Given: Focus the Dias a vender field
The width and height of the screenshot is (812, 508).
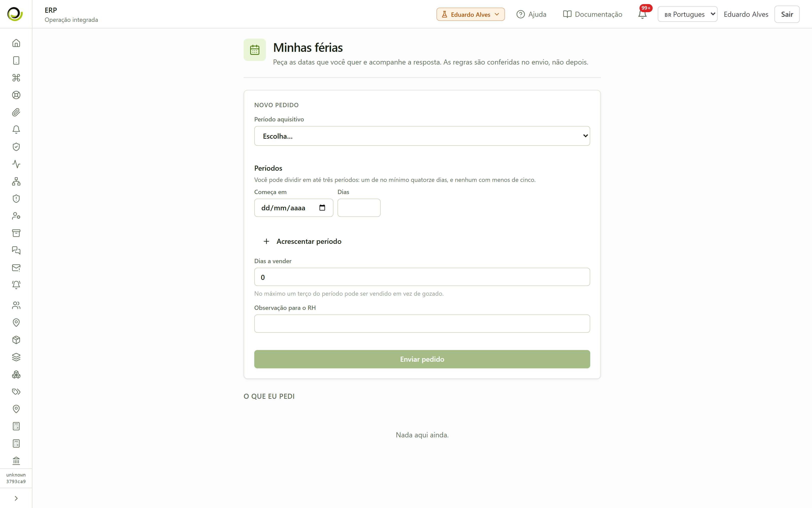Looking at the screenshot, I should (422, 277).
